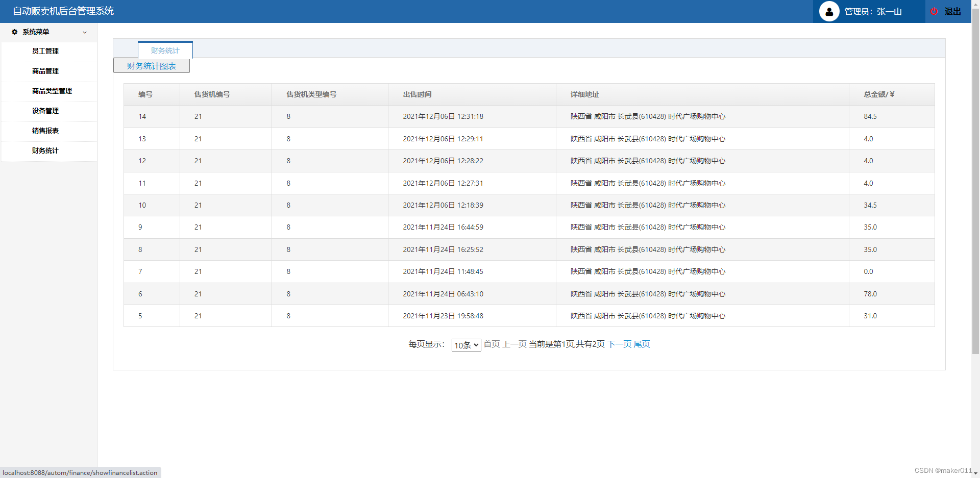Click the scrollbar down arrow
This screenshot has height=478, width=980.
point(975,474)
